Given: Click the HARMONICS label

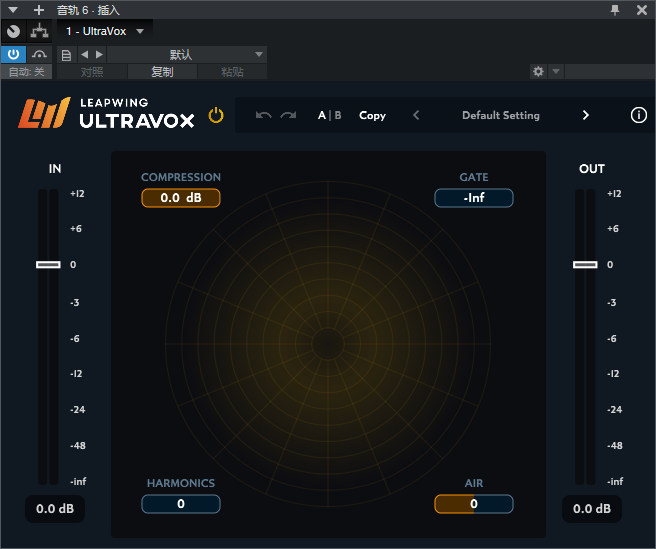Looking at the screenshot, I should [181, 483].
